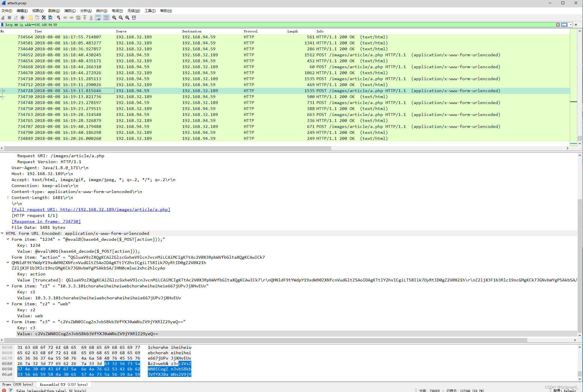The width and height of the screenshot is (583, 392).
Task: Save this capture file icon
Action: coord(37,18)
